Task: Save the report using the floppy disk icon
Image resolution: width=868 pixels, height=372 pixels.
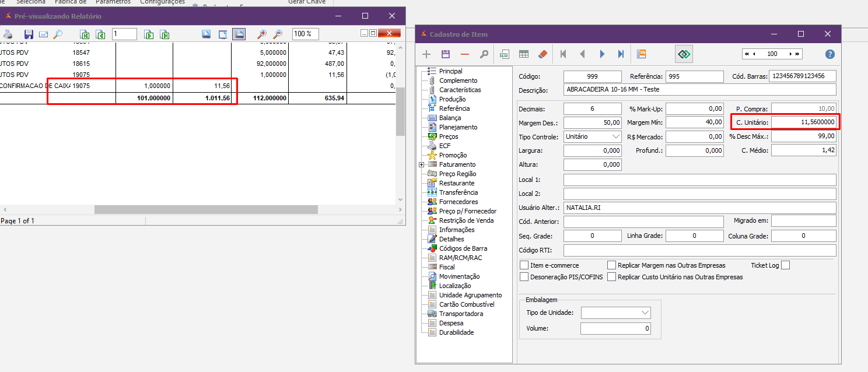Action: click(29, 34)
